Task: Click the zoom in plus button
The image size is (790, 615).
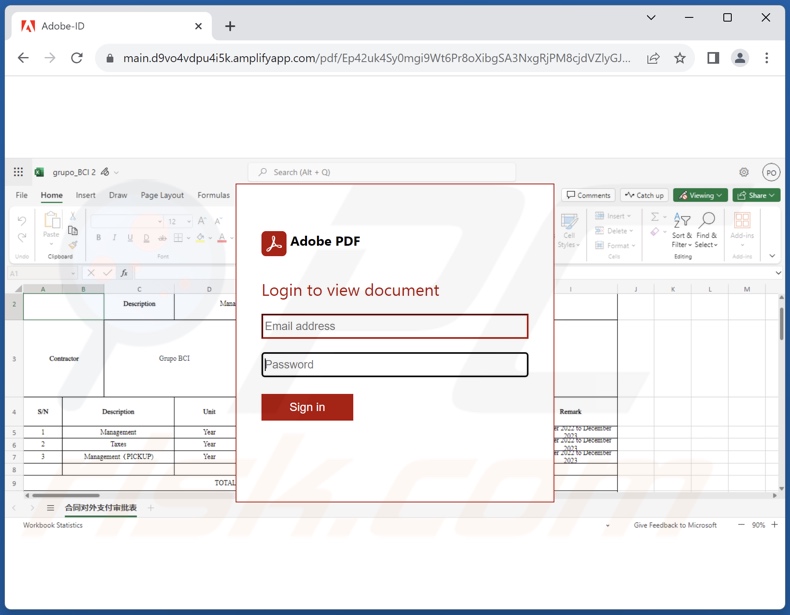Action: 774,524
